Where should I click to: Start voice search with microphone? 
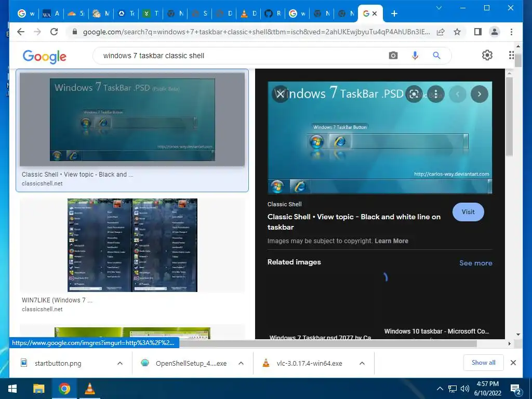click(415, 55)
